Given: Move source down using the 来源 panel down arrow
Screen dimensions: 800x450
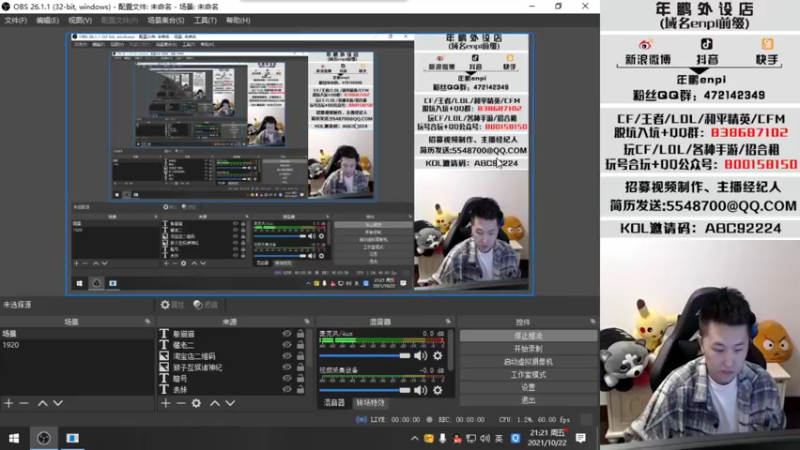Looking at the screenshot, I should pos(231,403).
